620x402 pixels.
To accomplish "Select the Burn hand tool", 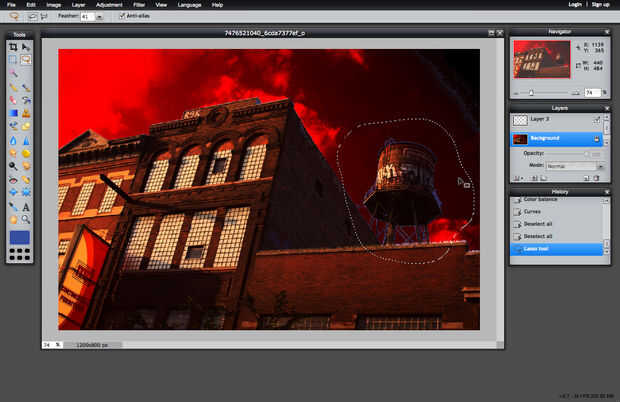I will pyautogui.click(x=26, y=166).
